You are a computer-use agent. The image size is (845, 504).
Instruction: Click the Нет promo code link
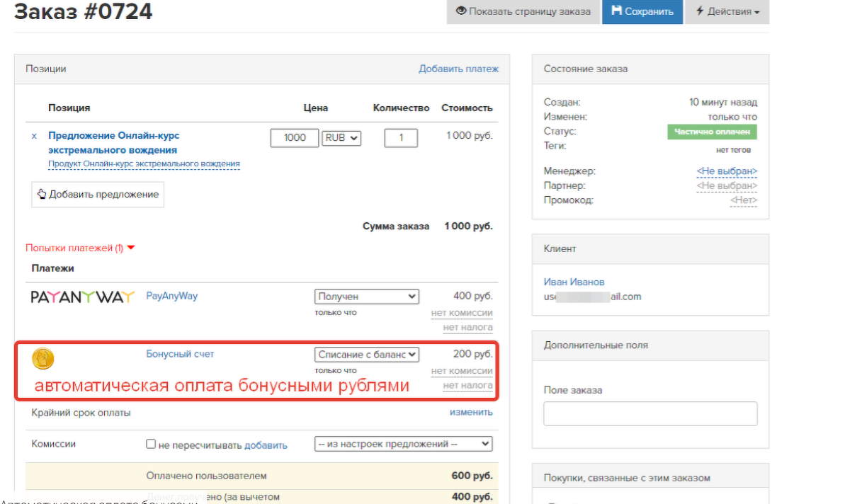click(x=743, y=200)
